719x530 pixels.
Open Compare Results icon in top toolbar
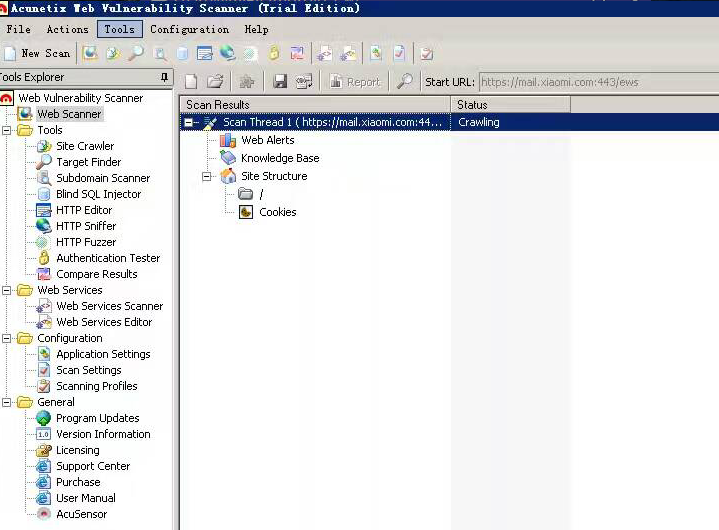point(297,54)
